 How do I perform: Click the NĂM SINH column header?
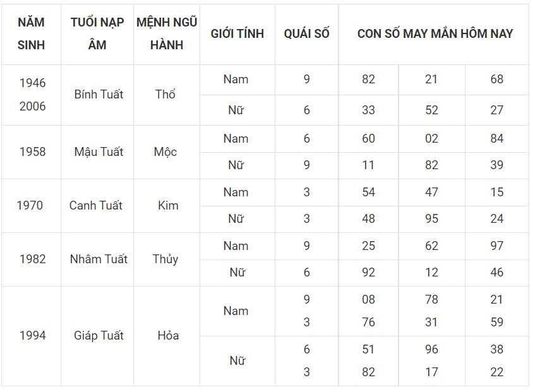click(x=32, y=33)
